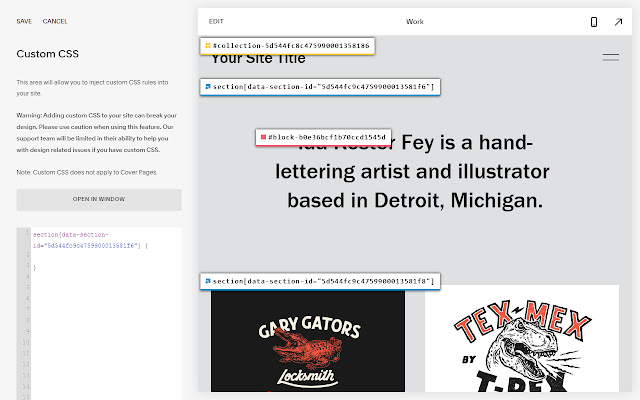Image resolution: width=640 pixels, height=400 pixels.
Task: Click the red block ID label
Action: 323,137
